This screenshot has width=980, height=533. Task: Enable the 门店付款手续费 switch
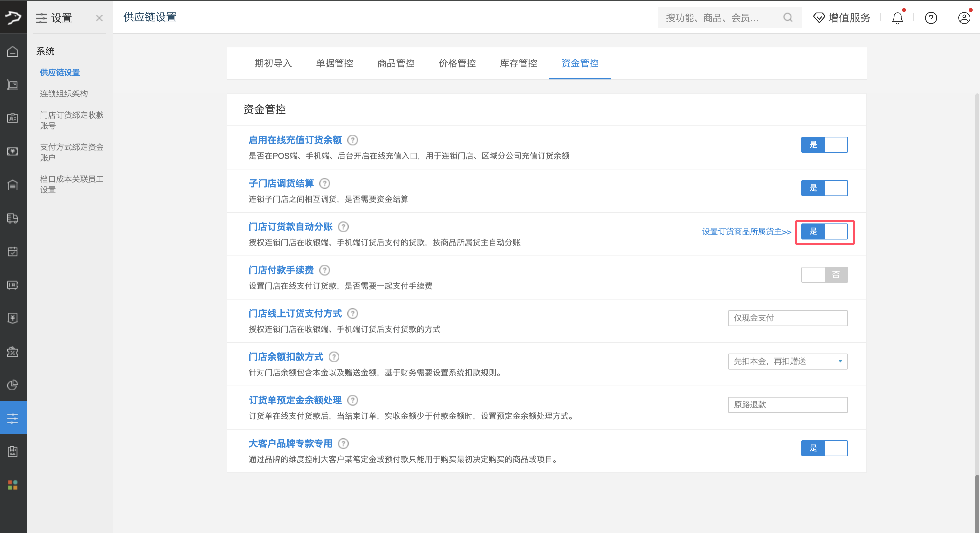[x=824, y=275]
